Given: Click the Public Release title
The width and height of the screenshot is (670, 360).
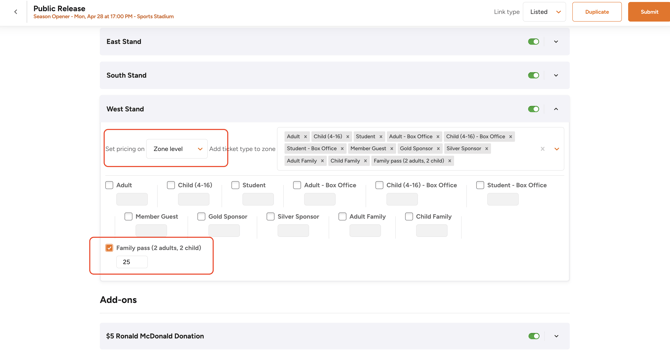Looking at the screenshot, I should click(x=59, y=9).
